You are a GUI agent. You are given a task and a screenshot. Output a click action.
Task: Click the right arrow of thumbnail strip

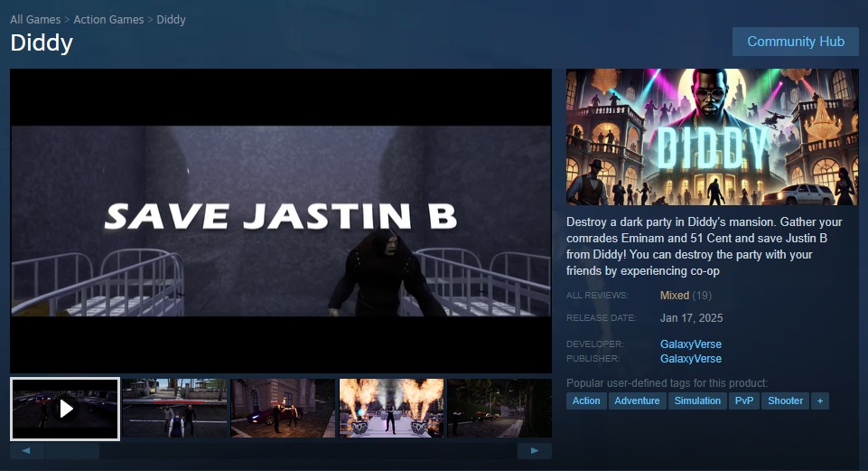(535, 450)
